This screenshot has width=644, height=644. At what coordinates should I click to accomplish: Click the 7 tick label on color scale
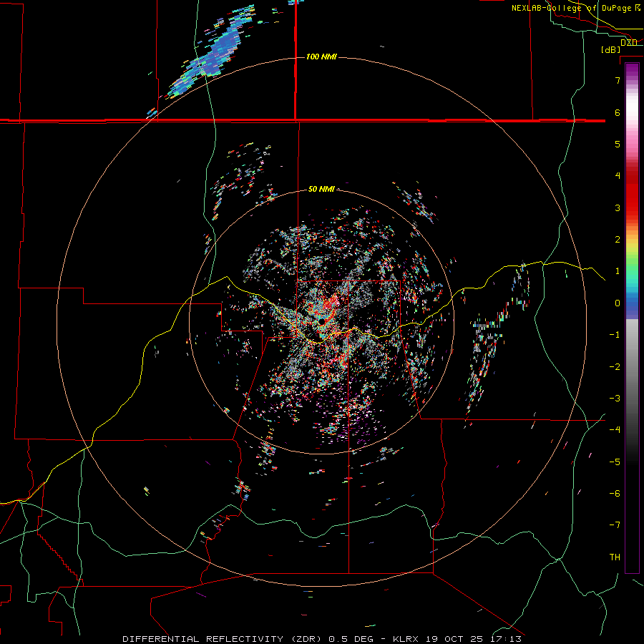point(618,80)
